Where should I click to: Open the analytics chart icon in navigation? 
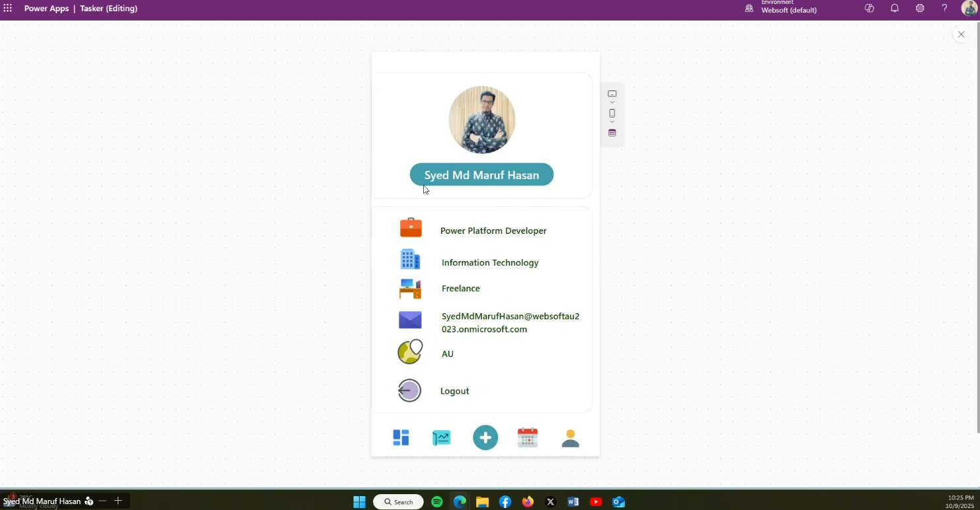441,438
